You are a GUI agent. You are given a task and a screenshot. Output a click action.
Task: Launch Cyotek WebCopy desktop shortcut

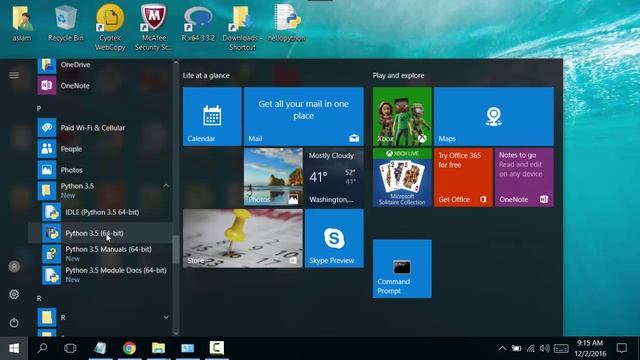[110, 27]
